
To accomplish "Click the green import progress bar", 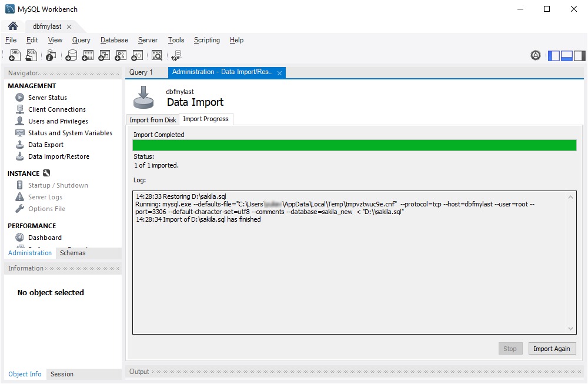I will (x=355, y=145).
